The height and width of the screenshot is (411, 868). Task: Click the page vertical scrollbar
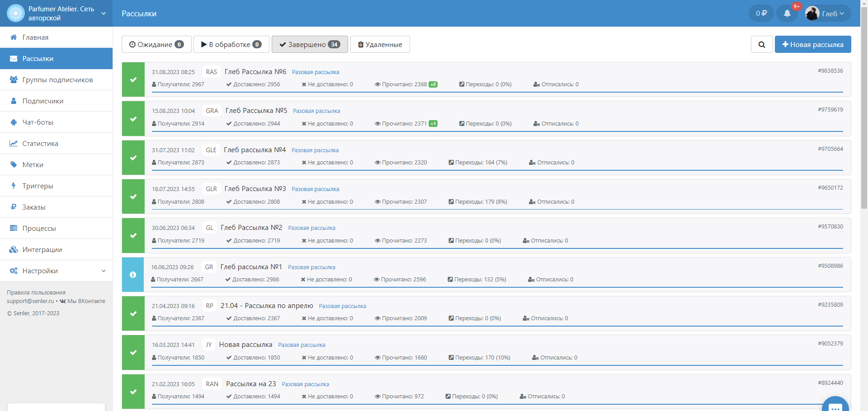click(x=864, y=108)
